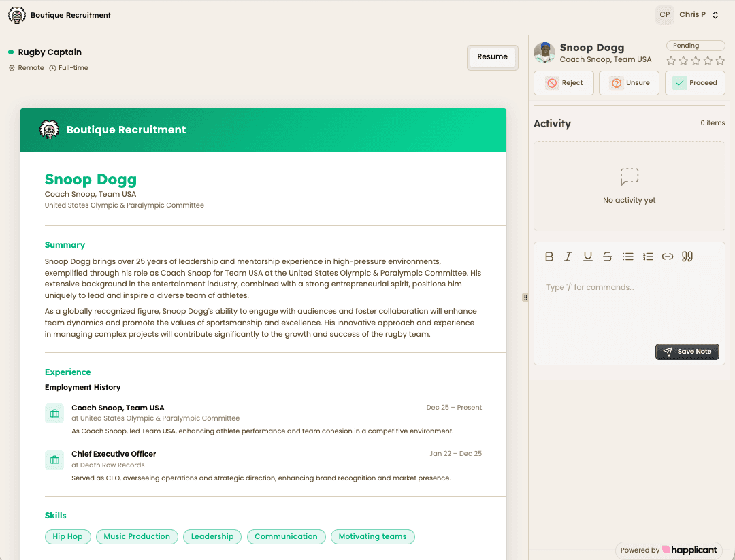Click the Snoop Dogg resume heading
This screenshot has height=560, width=735.
[x=91, y=179]
